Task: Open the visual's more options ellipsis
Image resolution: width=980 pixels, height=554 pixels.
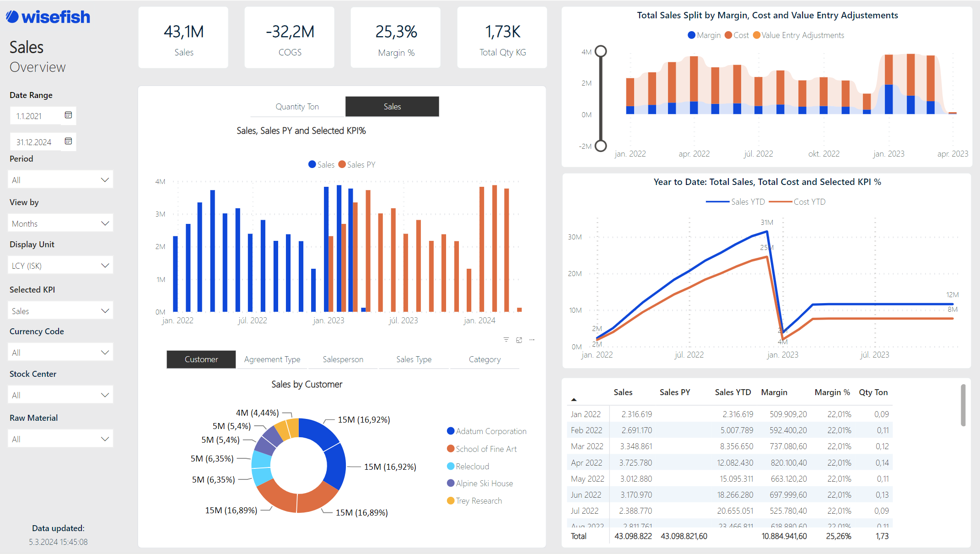Action: pos(532,340)
